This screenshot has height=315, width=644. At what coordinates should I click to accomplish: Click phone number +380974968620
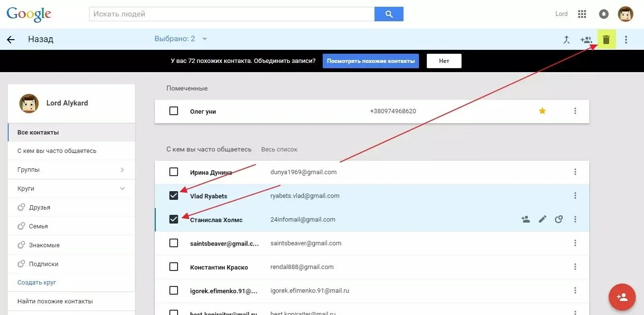coord(393,111)
